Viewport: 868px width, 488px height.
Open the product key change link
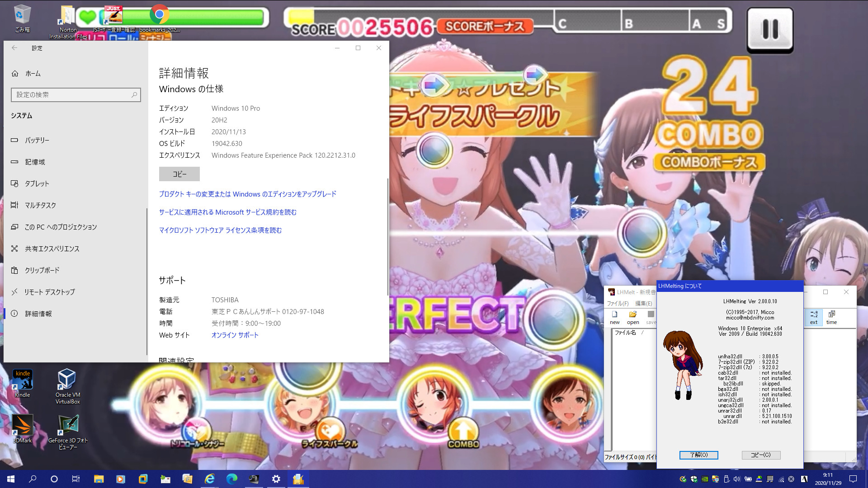(x=248, y=194)
